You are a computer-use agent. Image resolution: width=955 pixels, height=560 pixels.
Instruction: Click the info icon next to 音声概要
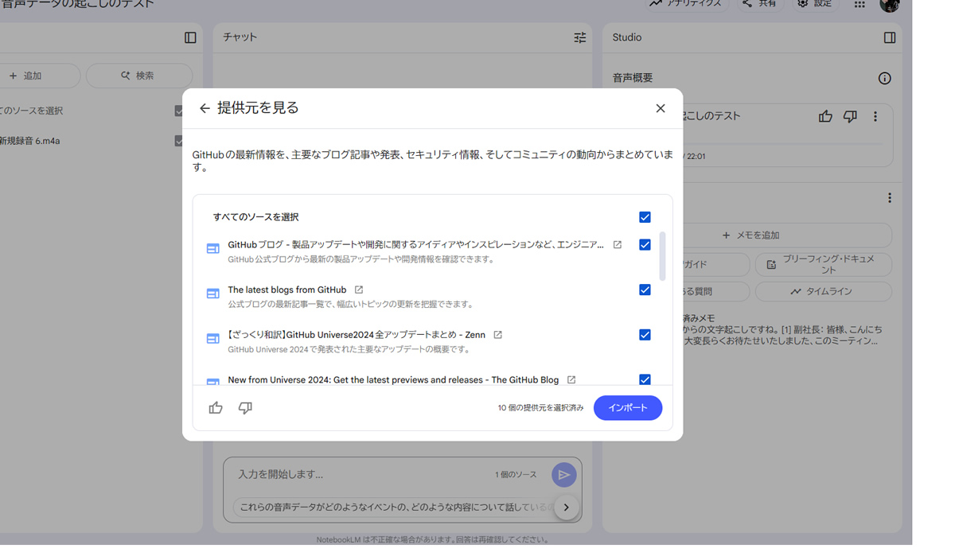click(x=884, y=78)
